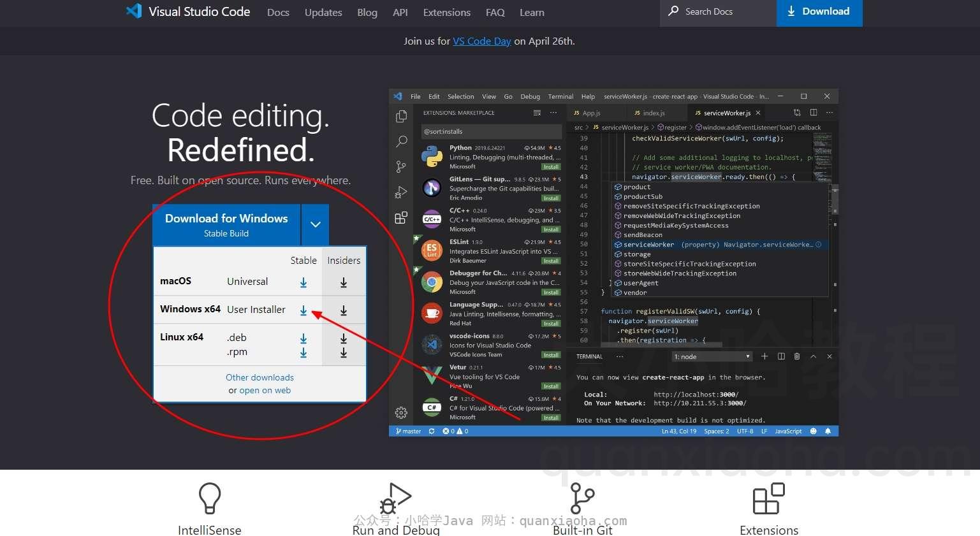Click the master branch status bar entry
Viewport: 980px width, 536px height.
pos(408,431)
